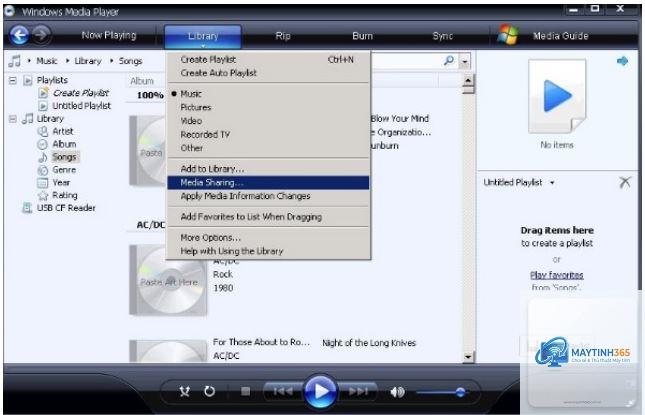Open the Windows logo online stores button
645x415 pixels.
pos(508,35)
